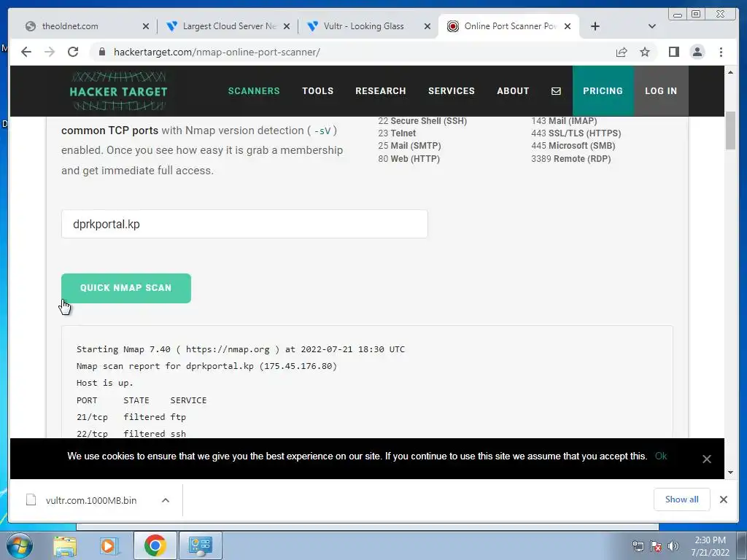
Task: Open the Windows Start menu
Action: pos(20,545)
